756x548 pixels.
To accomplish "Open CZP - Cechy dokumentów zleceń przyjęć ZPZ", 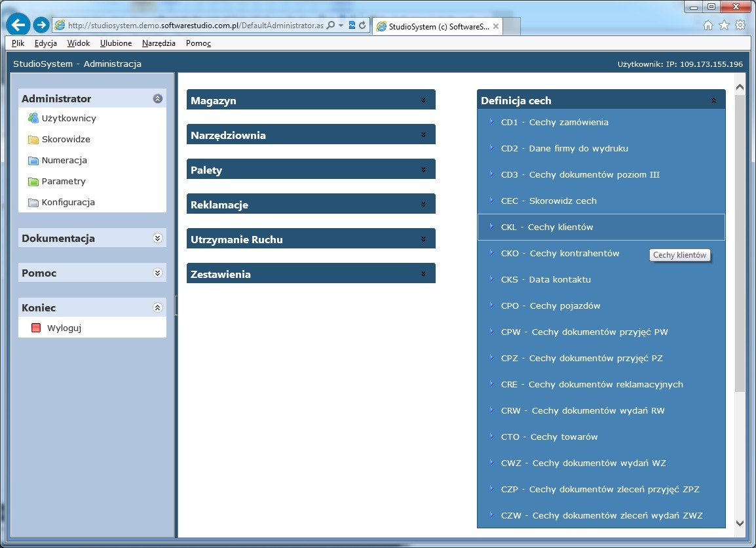I will pyautogui.click(x=601, y=489).
